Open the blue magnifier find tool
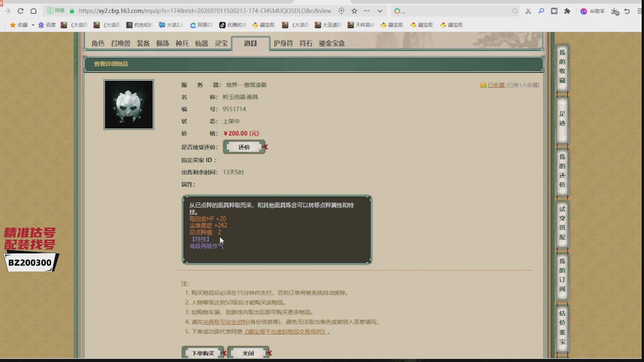644x362 pixels. click(541, 11)
